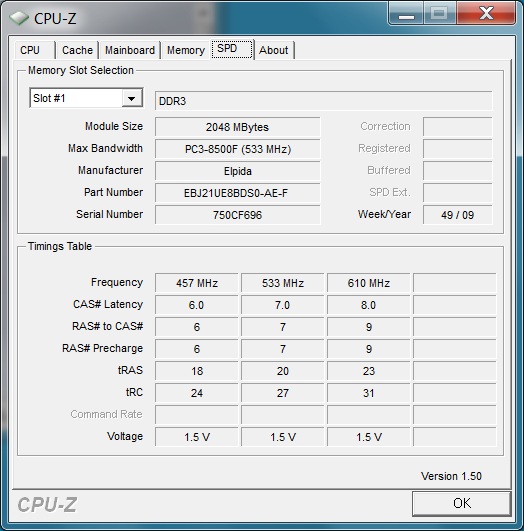Switch to the CPU tab

pyautogui.click(x=34, y=50)
